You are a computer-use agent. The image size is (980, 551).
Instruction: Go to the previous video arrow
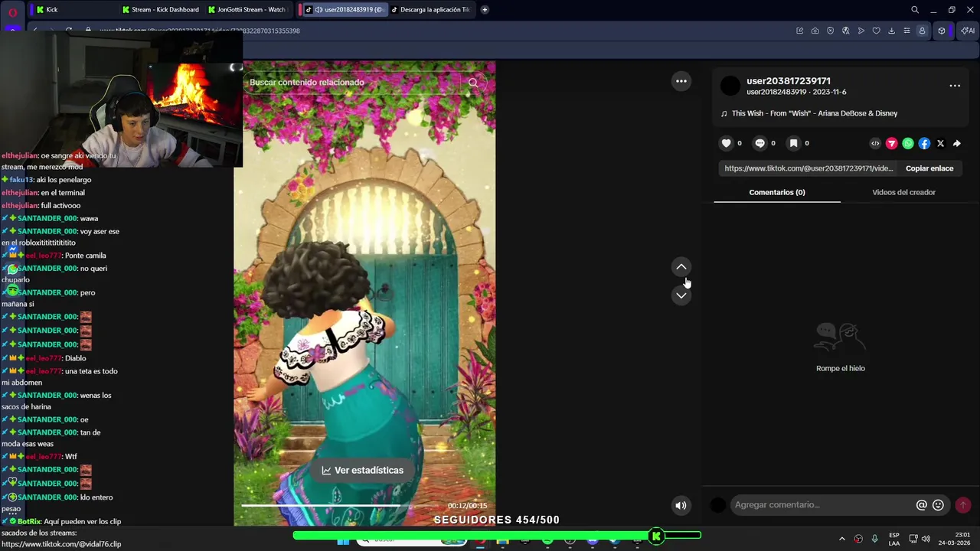point(681,267)
